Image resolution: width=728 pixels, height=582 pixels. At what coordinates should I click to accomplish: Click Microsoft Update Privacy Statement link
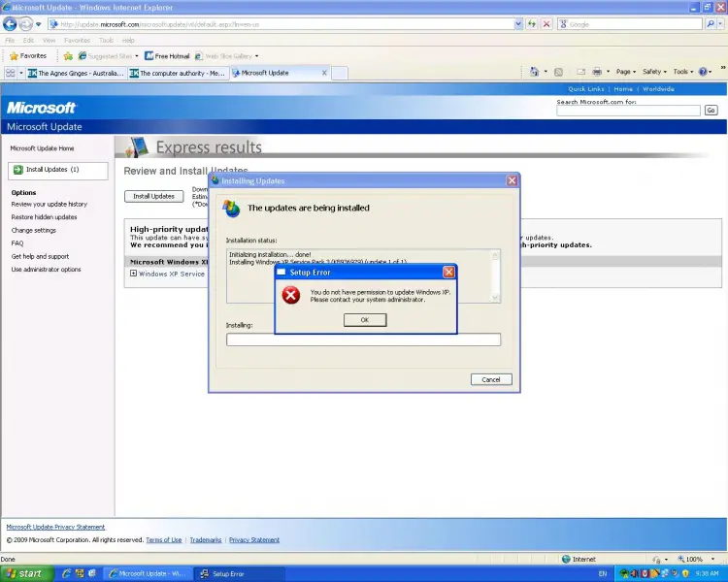[55, 527]
